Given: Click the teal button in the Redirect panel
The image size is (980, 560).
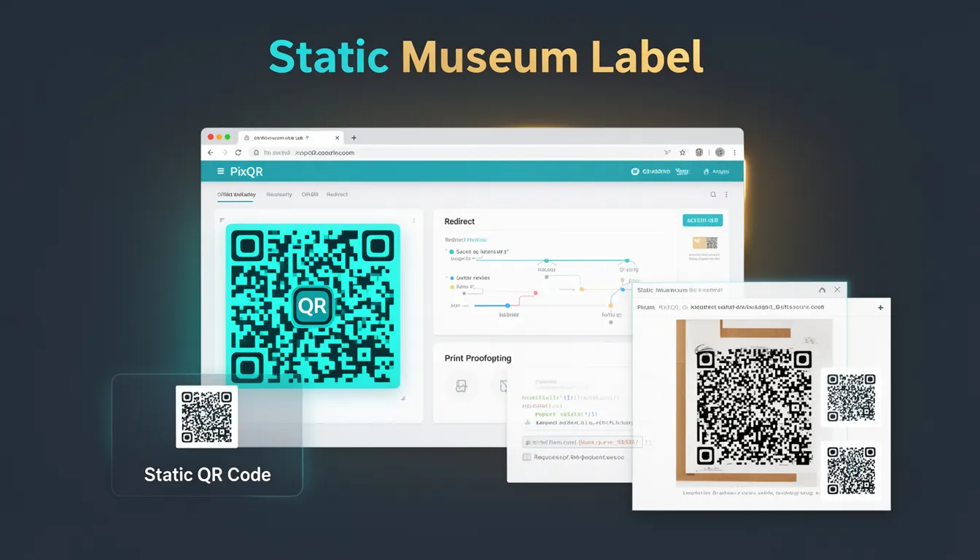Looking at the screenshot, I should [702, 220].
